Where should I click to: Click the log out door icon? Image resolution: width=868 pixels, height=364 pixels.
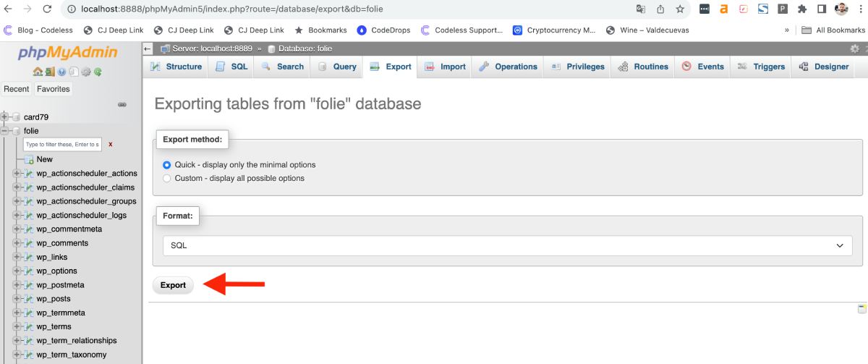pos(49,72)
